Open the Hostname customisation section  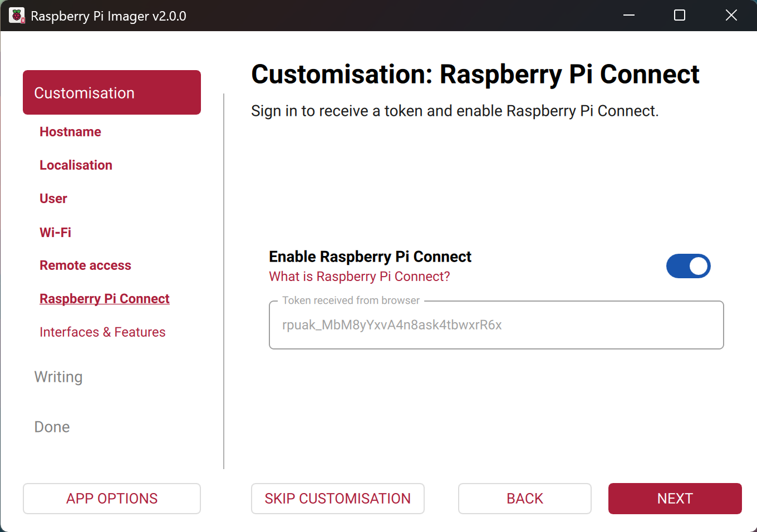click(70, 132)
